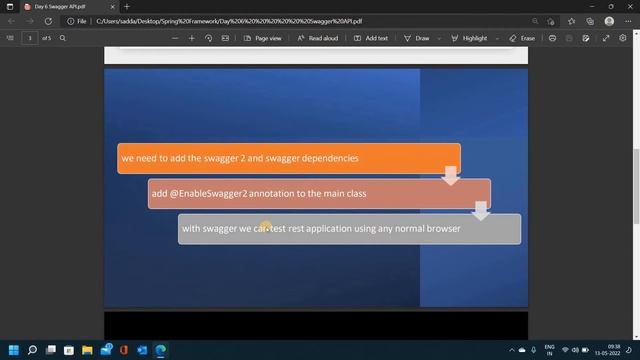Open Microsoft Edge from taskbar
640x360 pixels.
(x=160, y=350)
